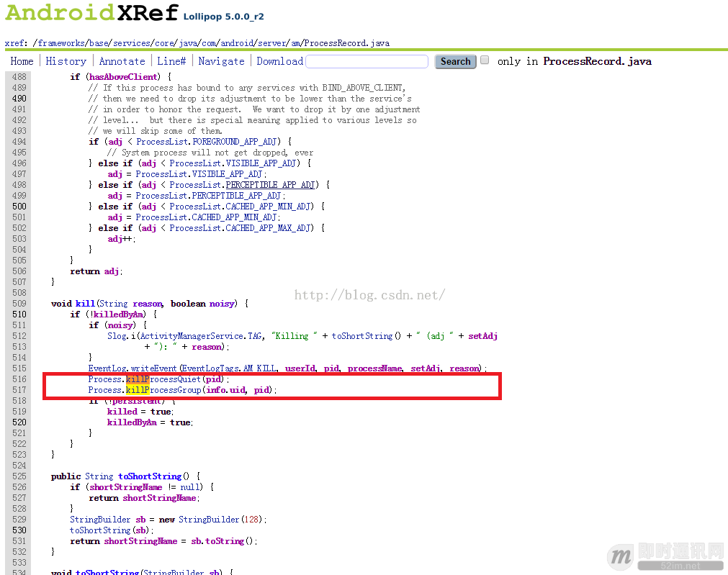The height and width of the screenshot is (575, 728).
Task: Click killed variable on line 519
Action: pos(122,412)
